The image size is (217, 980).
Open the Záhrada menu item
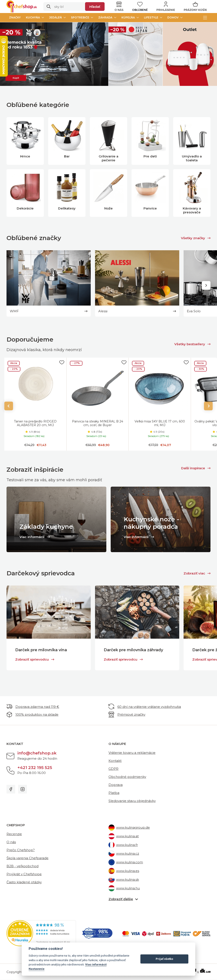pos(107,18)
